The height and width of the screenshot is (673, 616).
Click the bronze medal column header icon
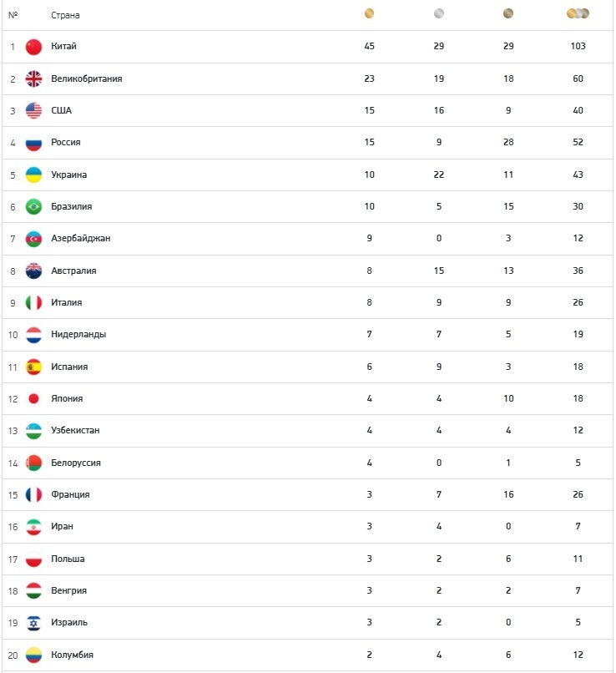[508, 13]
